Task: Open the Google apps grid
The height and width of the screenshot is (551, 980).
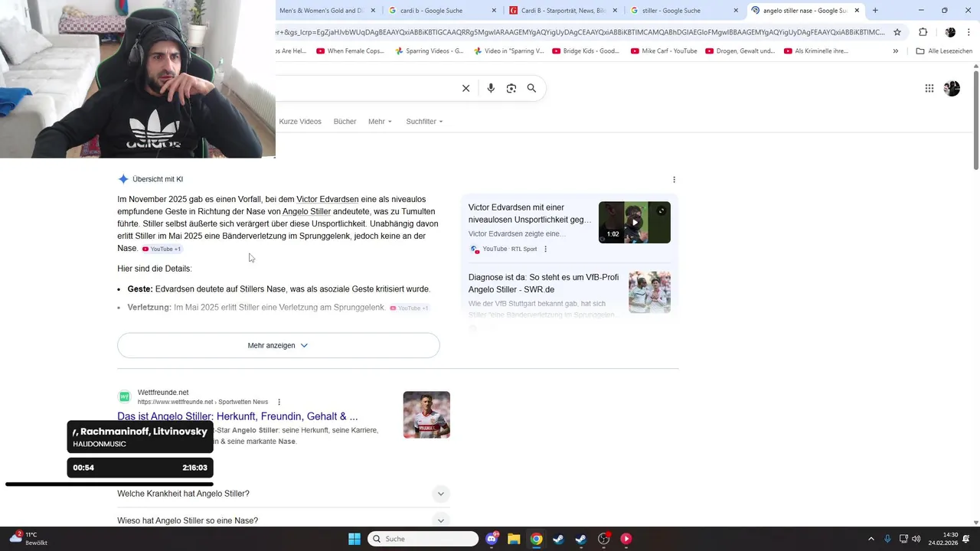Action: [x=929, y=88]
